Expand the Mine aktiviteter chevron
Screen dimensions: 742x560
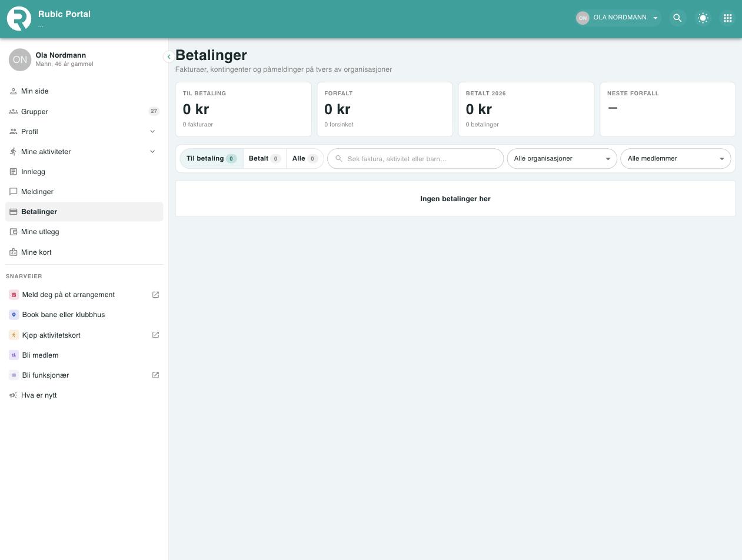[152, 151]
